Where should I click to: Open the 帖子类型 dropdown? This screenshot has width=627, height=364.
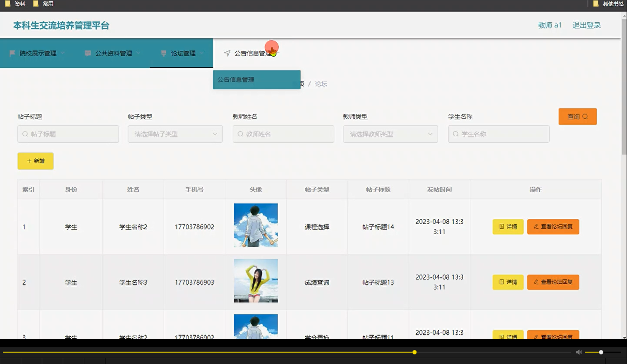[175, 134]
